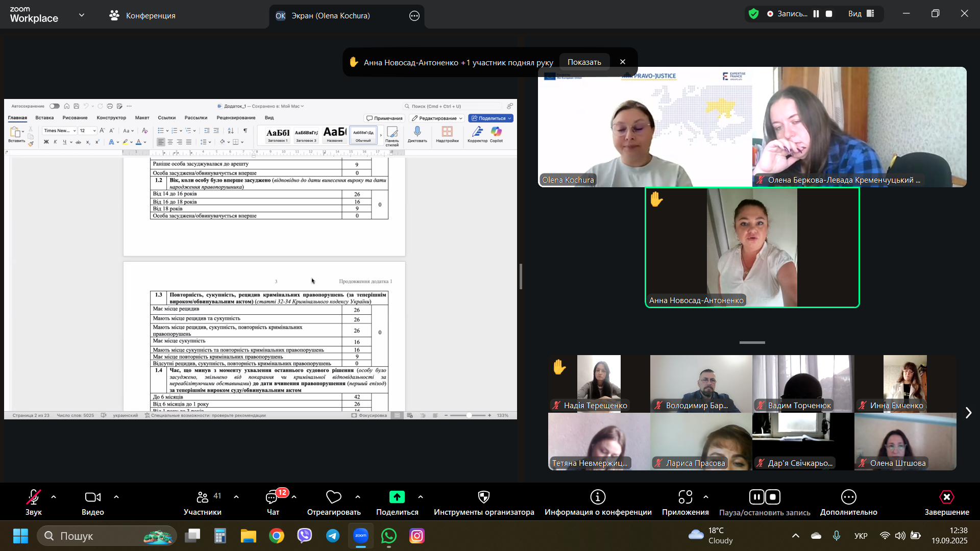This screenshot has width=980, height=551.
Task: Click Показать on raised hand notification
Action: tap(584, 62)
